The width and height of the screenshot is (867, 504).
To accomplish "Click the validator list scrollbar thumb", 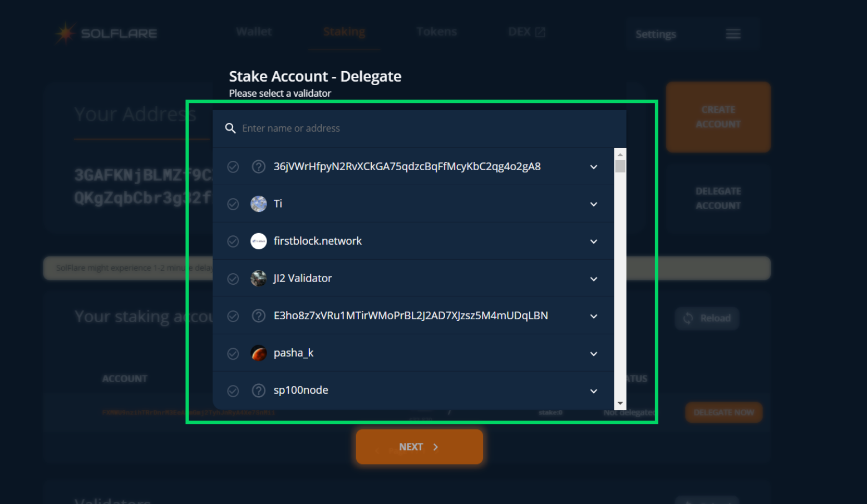I will [x=620, y=166].
